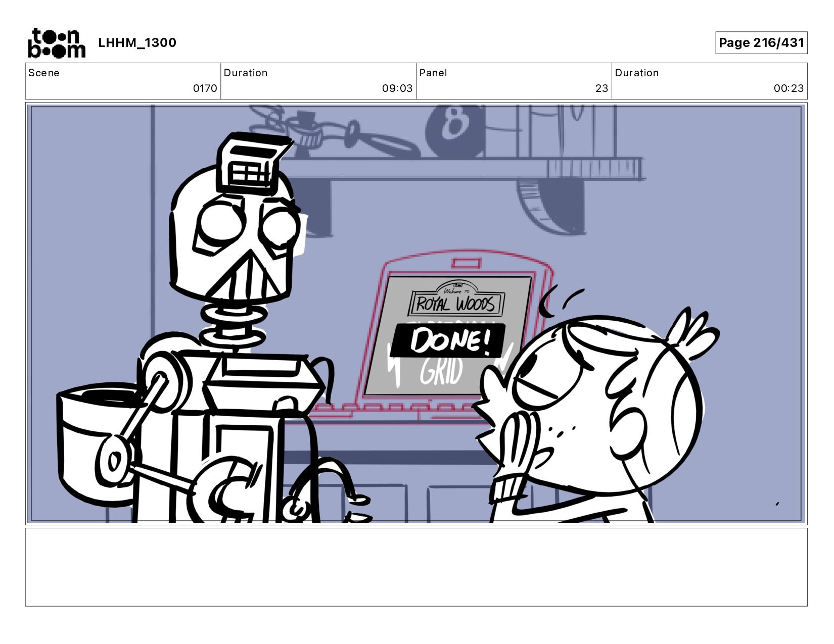This screenshot has height=644, width=834.
Task: Click panel number 23
Action: pyautogui.click(x=601, y=88)
